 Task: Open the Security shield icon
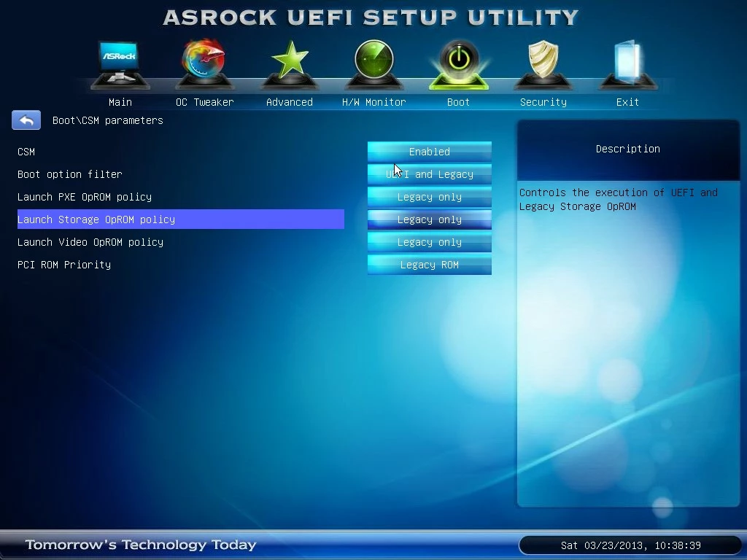543,64
